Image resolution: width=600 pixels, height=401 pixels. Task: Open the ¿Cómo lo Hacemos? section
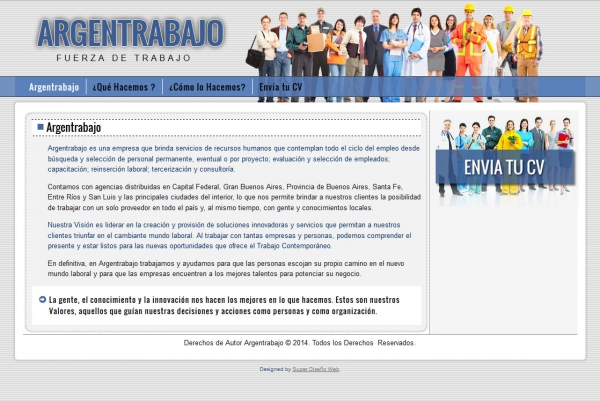tap(207, 87)
